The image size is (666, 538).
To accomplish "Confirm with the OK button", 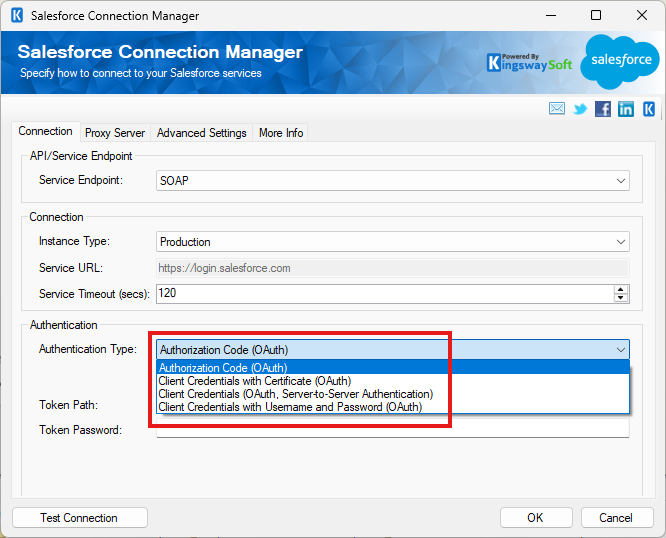I will 535,518.
